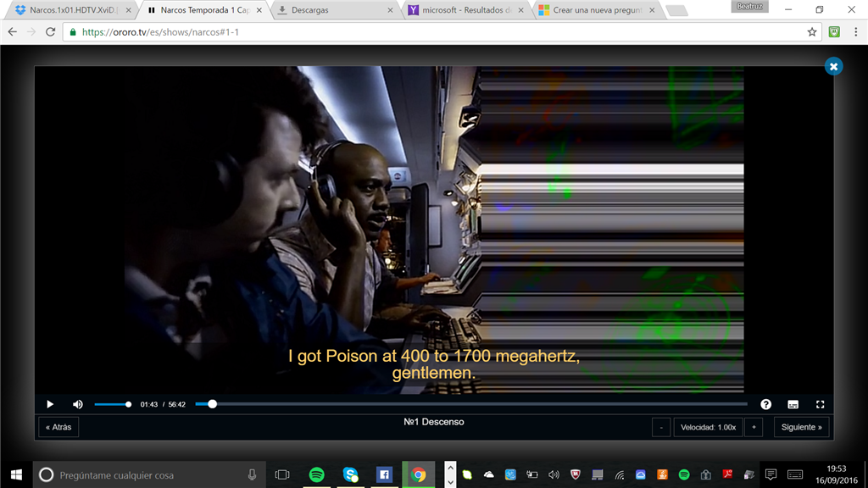Enter fullscreen video mode
Image resolution: width=868 pixels, height=488 pixels.
(820, 404)
